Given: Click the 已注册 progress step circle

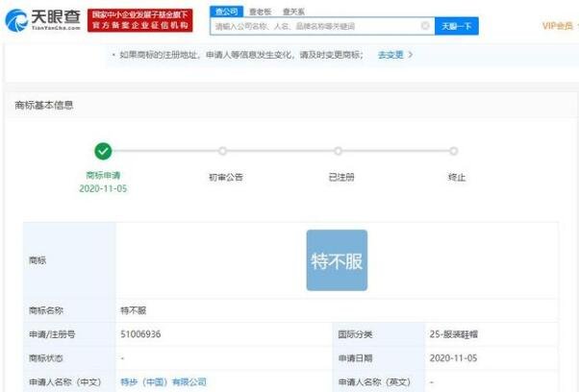Looking at the screenshot, I should [338, 151].
